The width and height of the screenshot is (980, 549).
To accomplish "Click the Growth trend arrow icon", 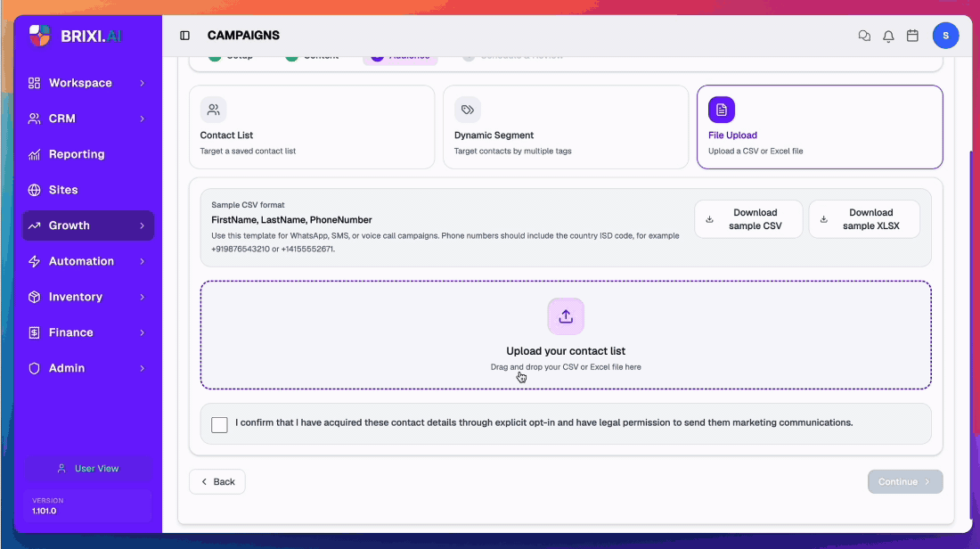I will point(35,225).
